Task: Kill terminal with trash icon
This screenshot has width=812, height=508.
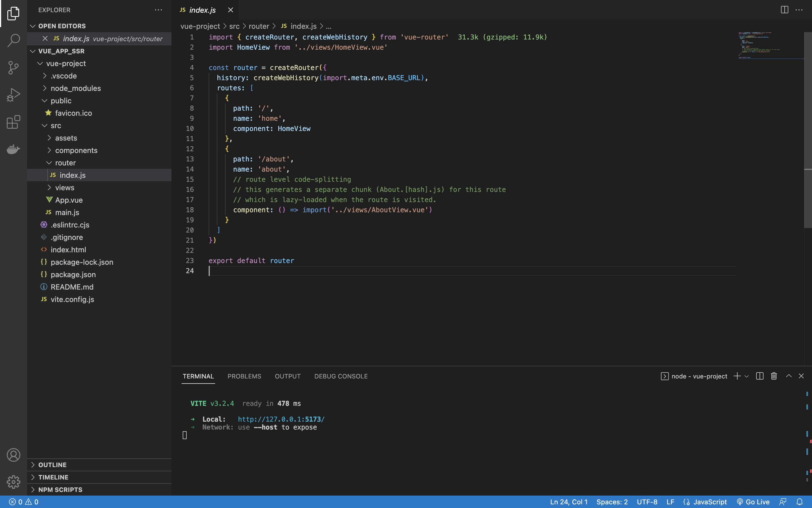Action: [x=774, y=376]
